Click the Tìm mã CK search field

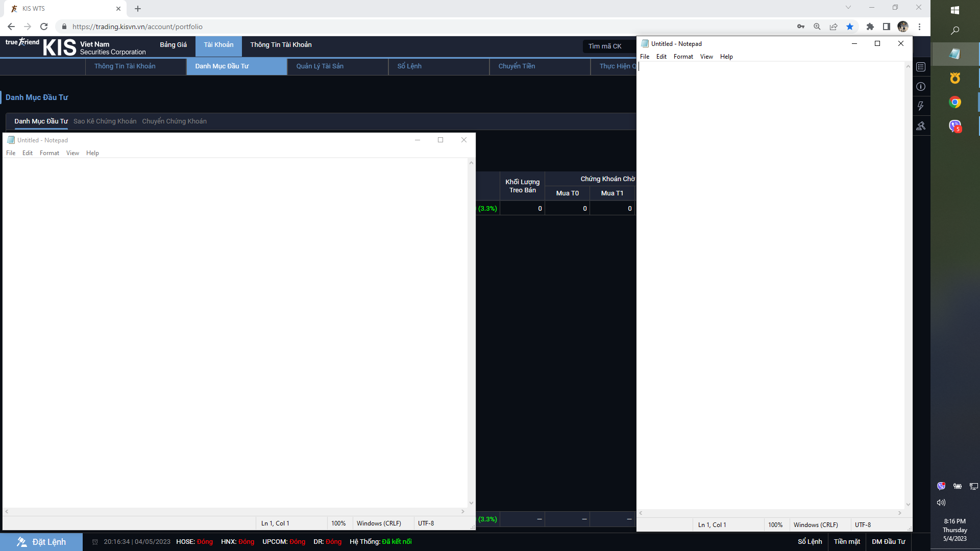pyautogui.click(x=607, y=46)
